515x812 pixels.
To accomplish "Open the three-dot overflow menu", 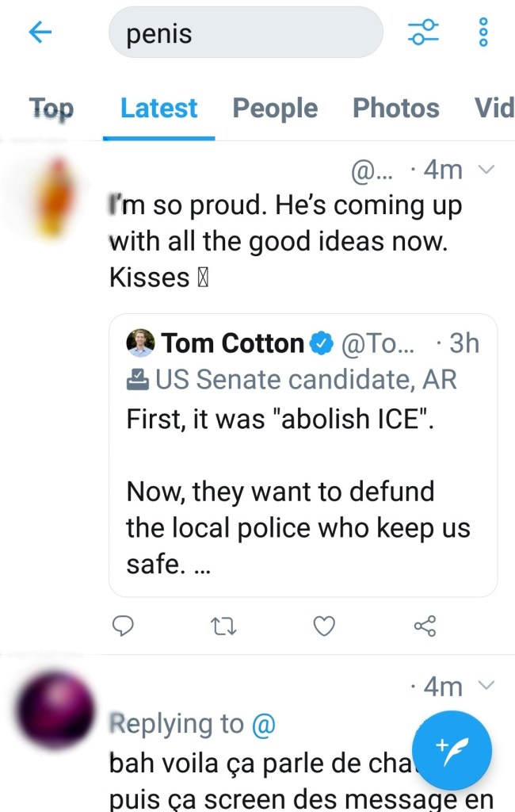I will coord(483,33).
